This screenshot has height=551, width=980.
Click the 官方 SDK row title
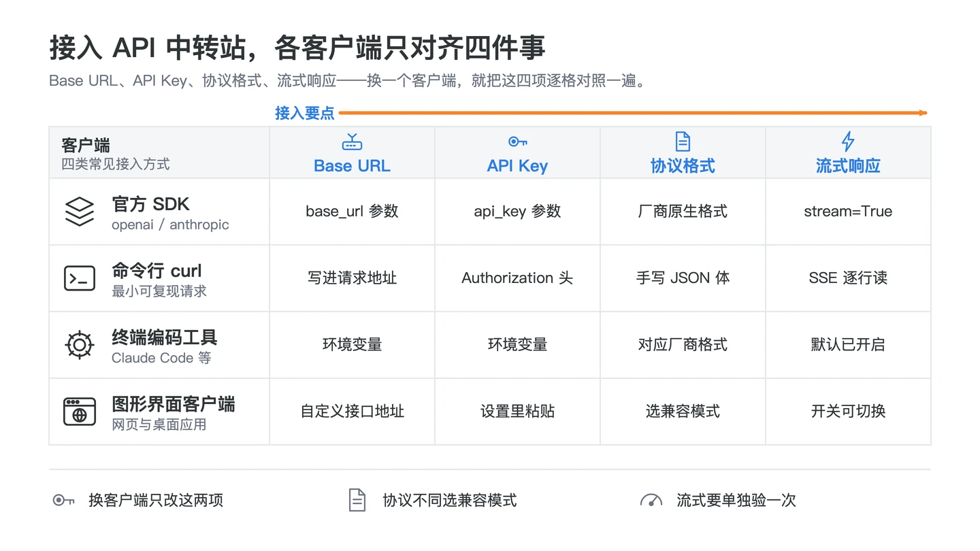point(150,204)
